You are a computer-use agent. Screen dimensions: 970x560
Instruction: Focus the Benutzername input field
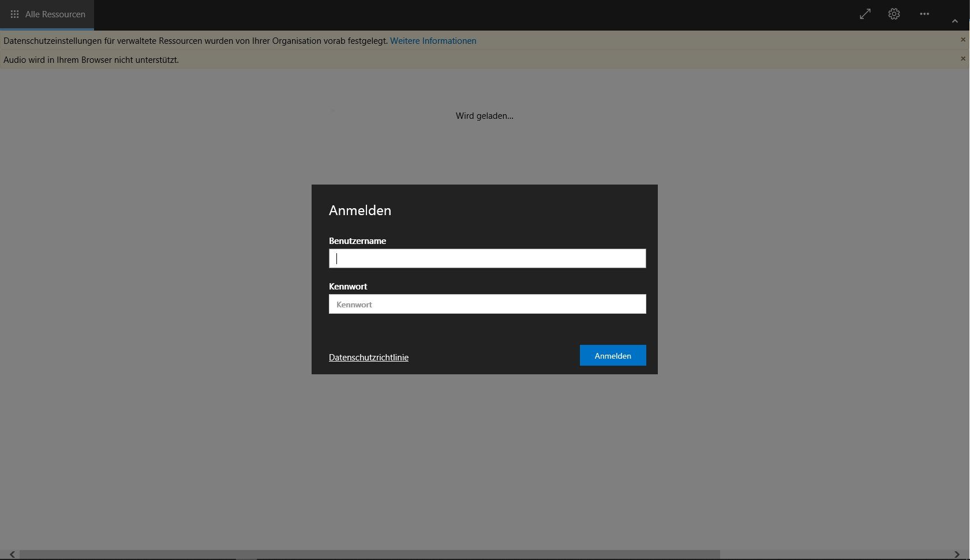tap(487, 258)
